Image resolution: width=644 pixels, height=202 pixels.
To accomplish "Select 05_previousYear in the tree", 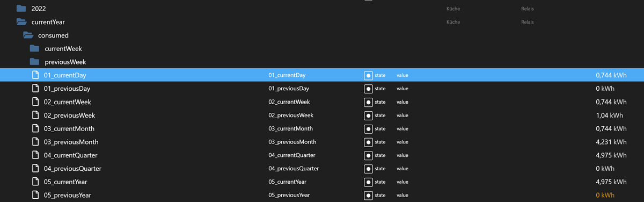I will (x=68, y=195).
